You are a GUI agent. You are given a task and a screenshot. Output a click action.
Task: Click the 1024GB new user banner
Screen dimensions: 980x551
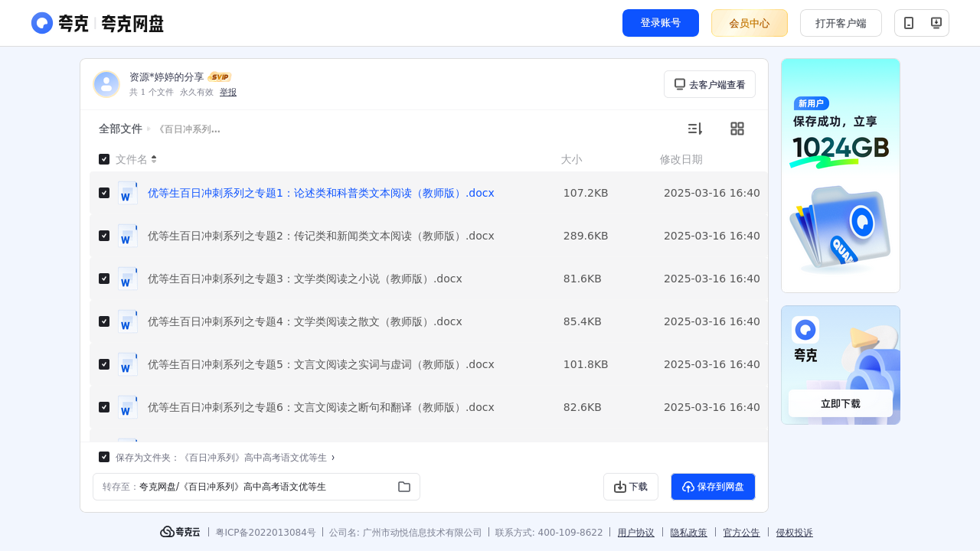(x=841, y=175)
